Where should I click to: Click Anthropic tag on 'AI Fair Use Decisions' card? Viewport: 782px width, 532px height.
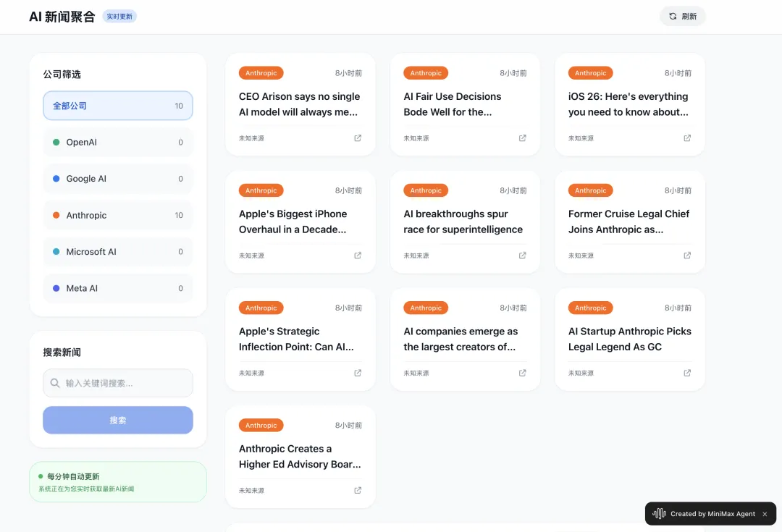pyautogui.click(x=426, y=73)
